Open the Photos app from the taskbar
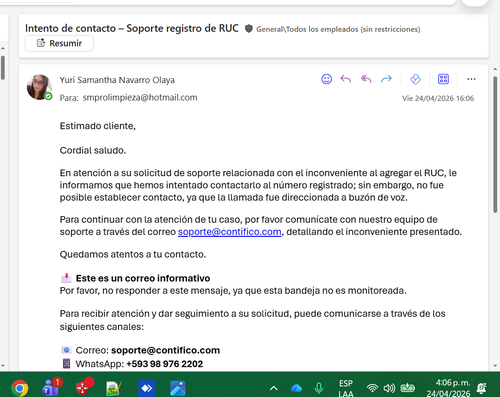500x397 pixels. pos(178,388)
